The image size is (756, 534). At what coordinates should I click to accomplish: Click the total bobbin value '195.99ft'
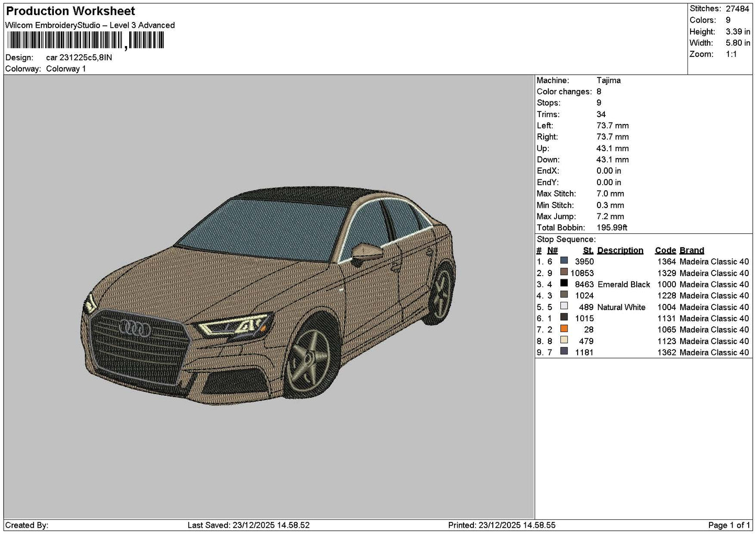tap(612, 228)
